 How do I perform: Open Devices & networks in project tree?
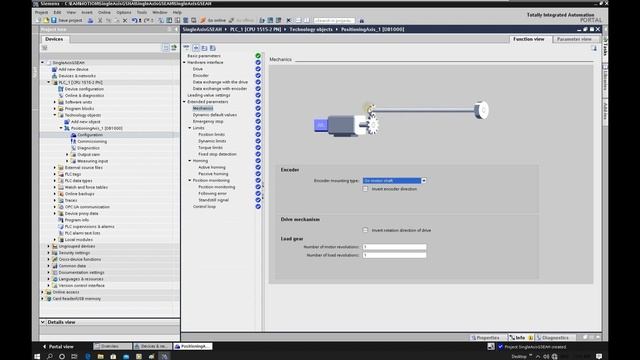click(77, 76)
